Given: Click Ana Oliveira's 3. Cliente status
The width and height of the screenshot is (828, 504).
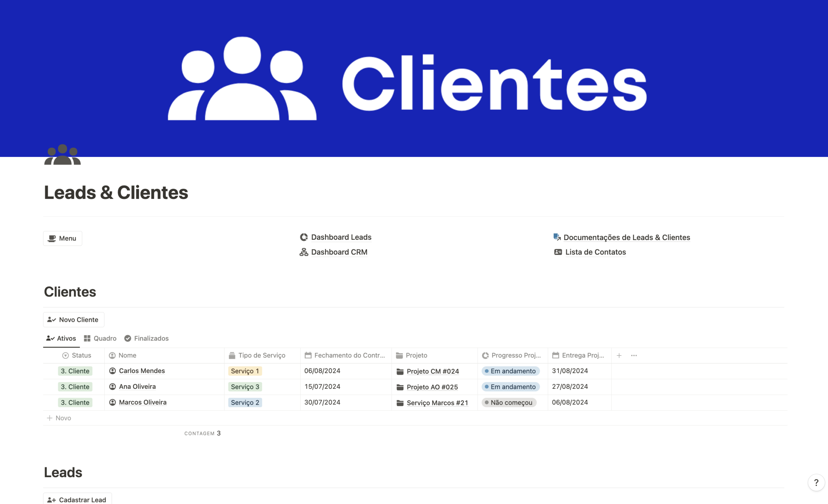Looking at the screenshot, I should (75, 387).
